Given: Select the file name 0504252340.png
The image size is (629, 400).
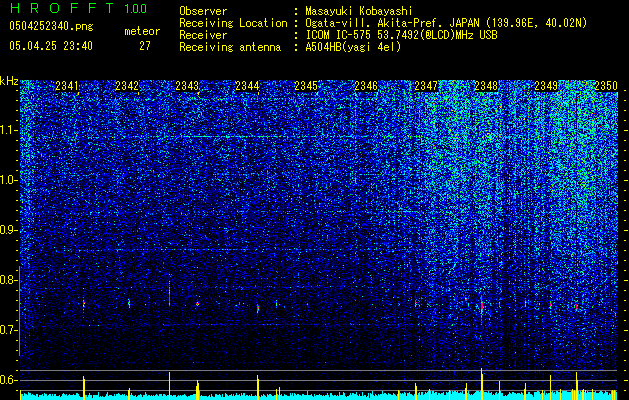Looking at the screenshot, I should [x=51, y=26].
